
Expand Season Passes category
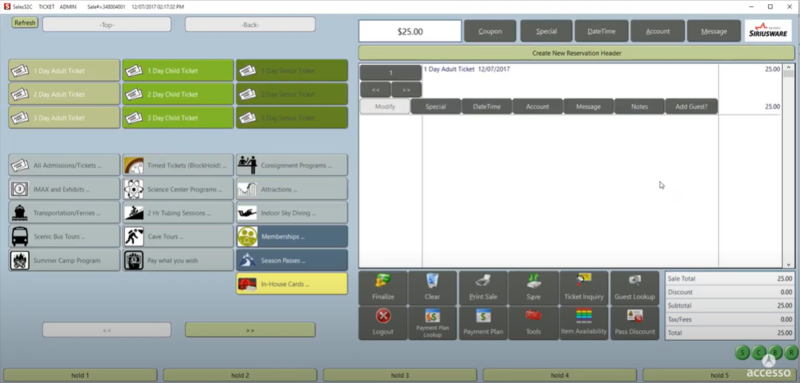click(292, 260)
